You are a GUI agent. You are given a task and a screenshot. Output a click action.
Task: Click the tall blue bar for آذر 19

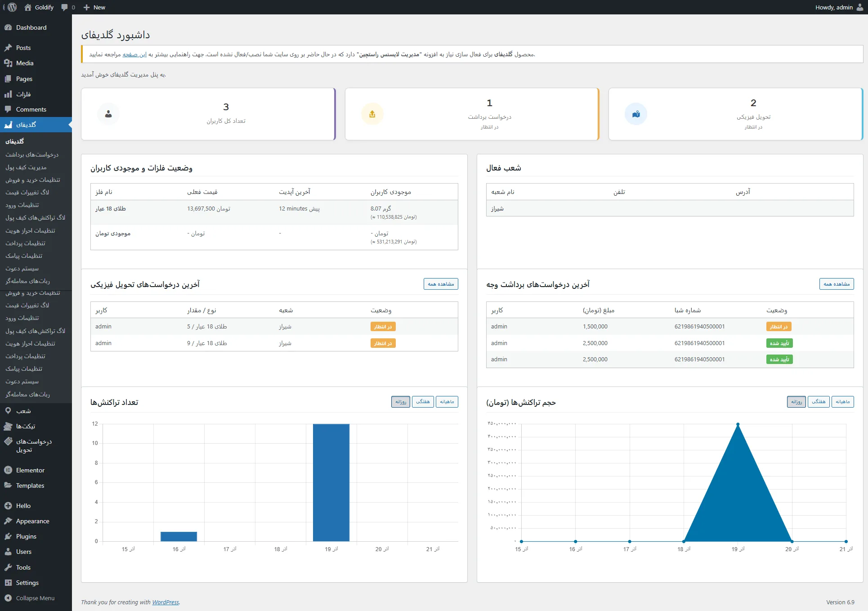pyautogui.click(x=331, y=482)
